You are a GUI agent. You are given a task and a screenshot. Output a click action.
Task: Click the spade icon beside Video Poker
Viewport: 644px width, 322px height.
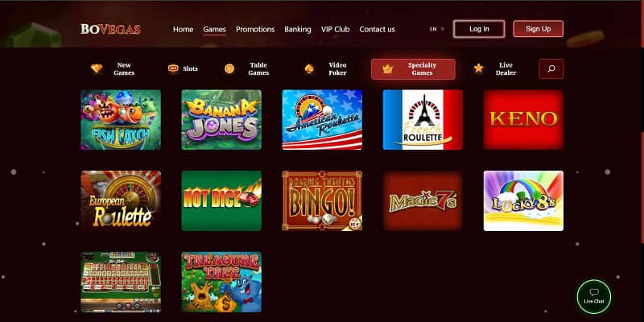coord(309,68)
